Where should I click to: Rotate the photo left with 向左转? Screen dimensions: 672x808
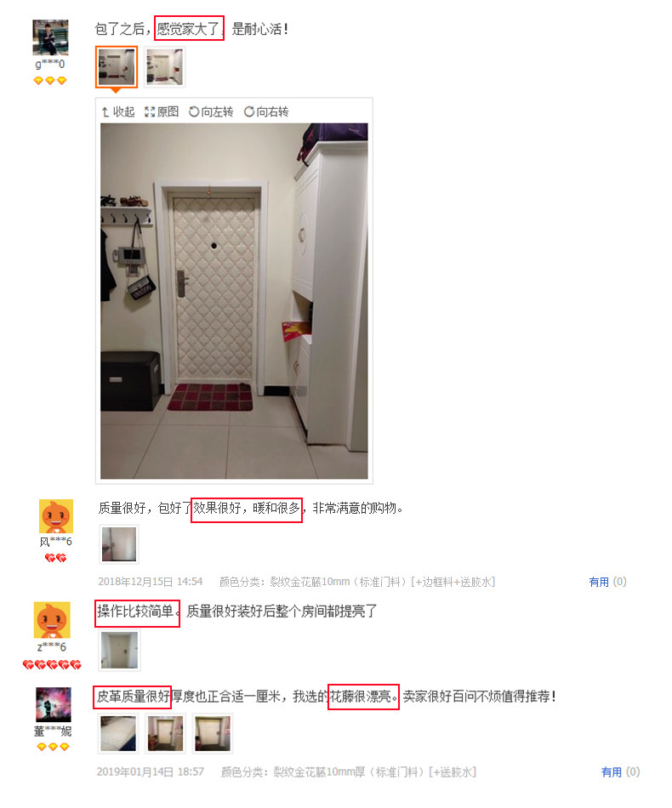click(211, 111)
